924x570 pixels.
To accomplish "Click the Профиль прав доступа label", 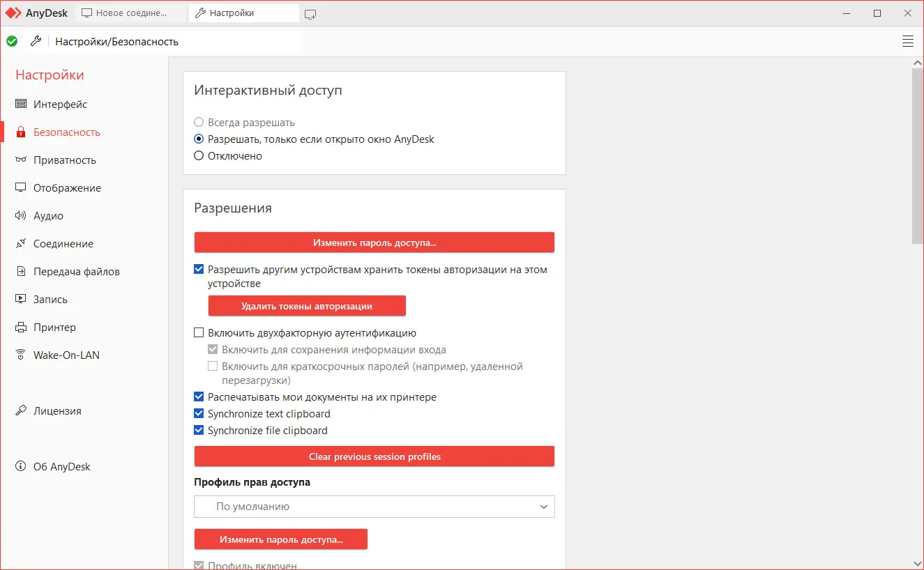I will pos(252,482).
